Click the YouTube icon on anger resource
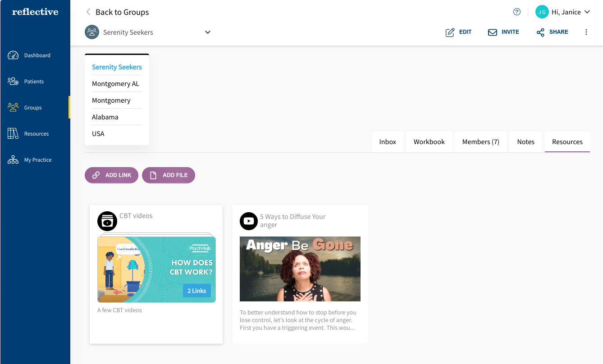Screen dimensions: 603x364 click(248, 221)
